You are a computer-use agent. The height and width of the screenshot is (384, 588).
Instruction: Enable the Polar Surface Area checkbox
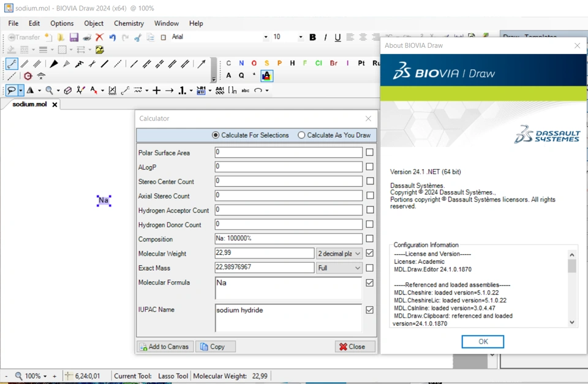tap(369, 152)
